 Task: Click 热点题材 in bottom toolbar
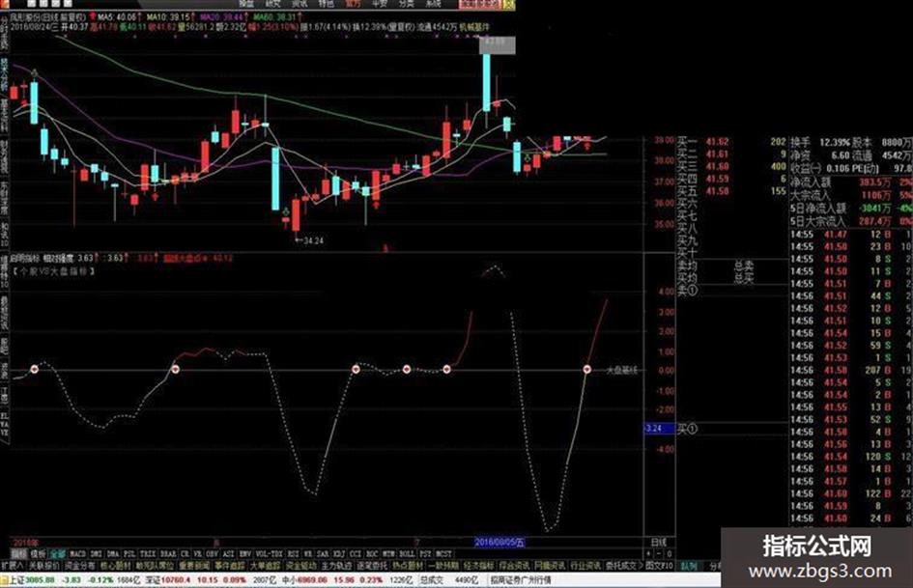(x=407, y=565)
